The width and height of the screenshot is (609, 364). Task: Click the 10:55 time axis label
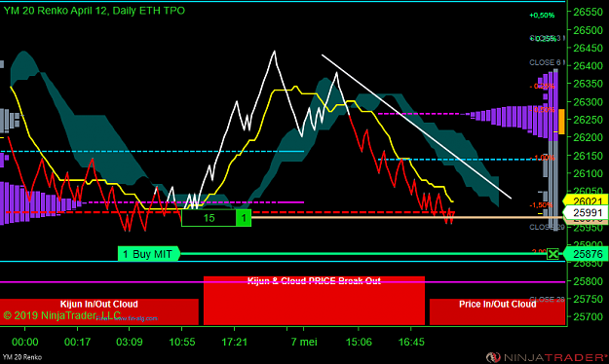[x=182, y=342]
